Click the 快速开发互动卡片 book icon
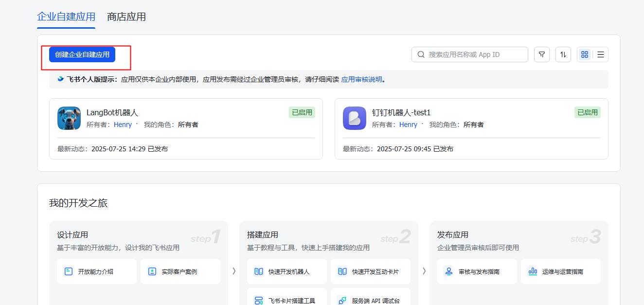The width and height of the screenshot is (644, 305). 342,271
